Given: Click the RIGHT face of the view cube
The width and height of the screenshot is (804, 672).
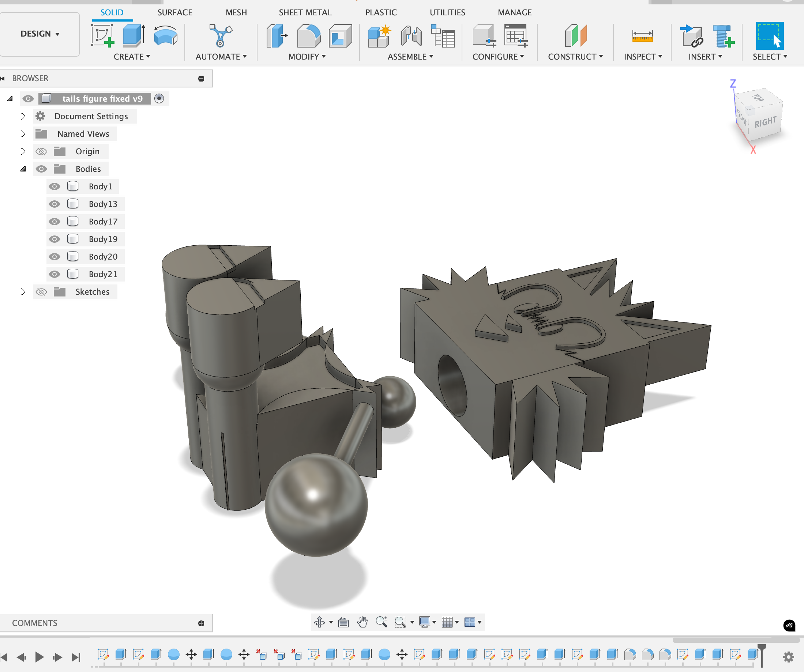Looking at the screenshot, I should coord(765,122).
